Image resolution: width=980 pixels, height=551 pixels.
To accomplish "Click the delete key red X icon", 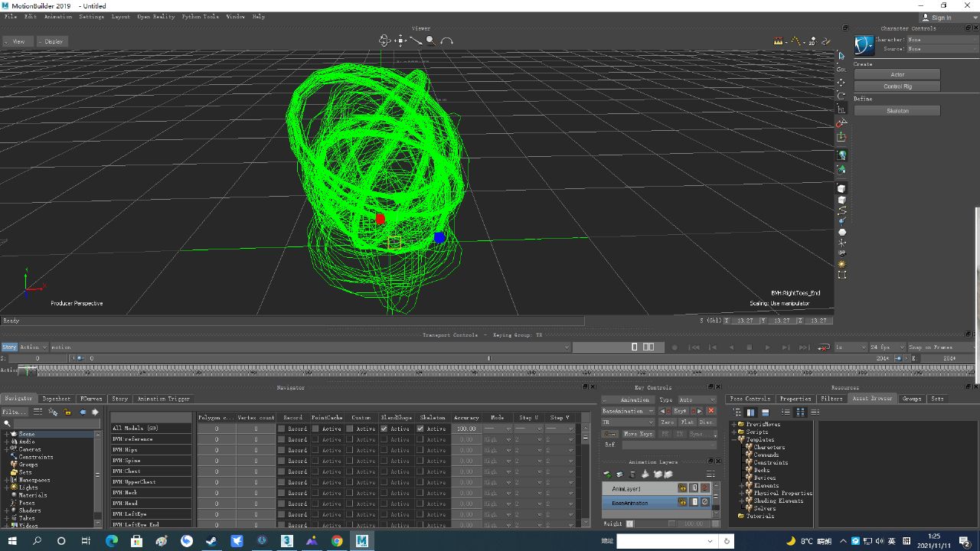I will tap(711, 411).
